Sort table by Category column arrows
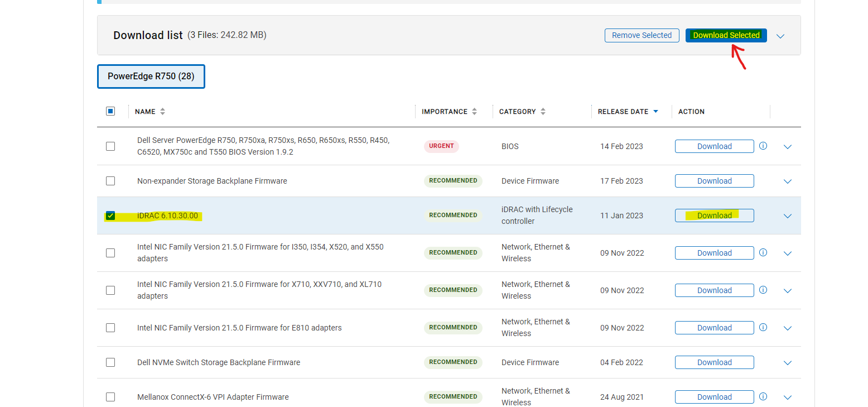 543,112
